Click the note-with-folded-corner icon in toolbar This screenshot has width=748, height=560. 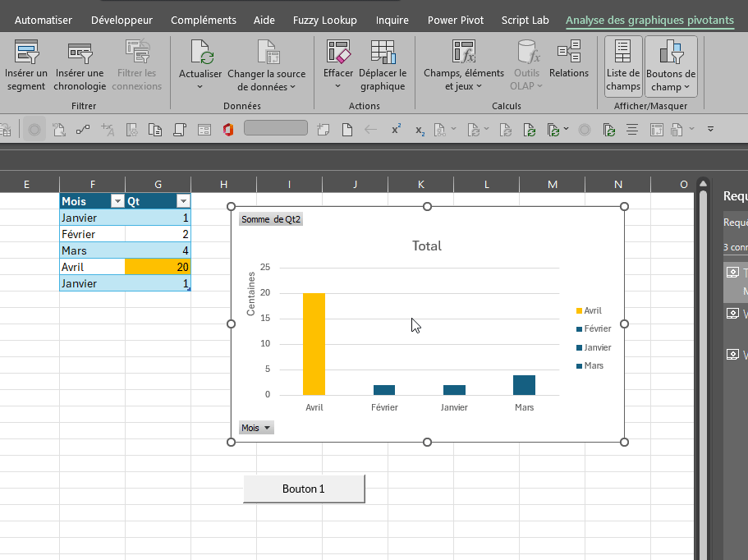pyautogui.click(x=324, y=129)
